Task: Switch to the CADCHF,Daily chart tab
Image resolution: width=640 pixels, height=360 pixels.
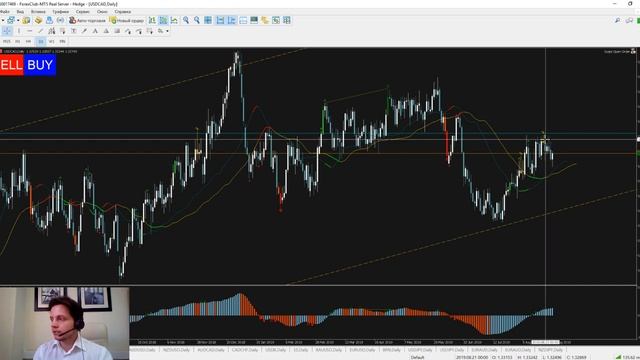Action: pyautogui.click(x=245, y=350)
